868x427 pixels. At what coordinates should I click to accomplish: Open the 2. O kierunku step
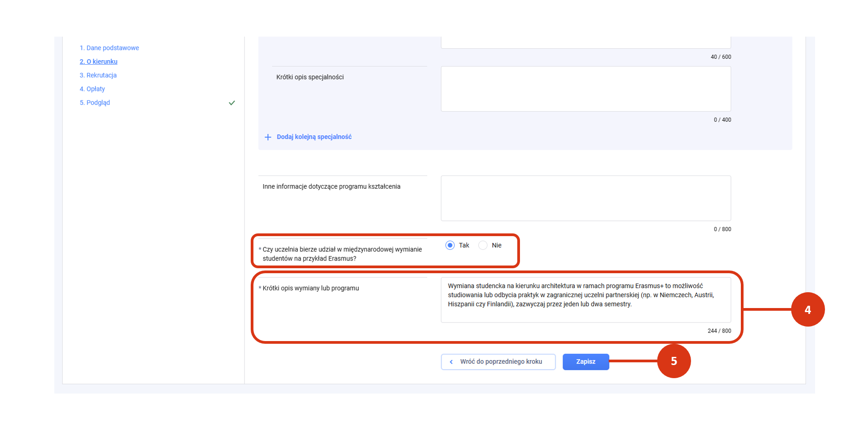(98, 62)
